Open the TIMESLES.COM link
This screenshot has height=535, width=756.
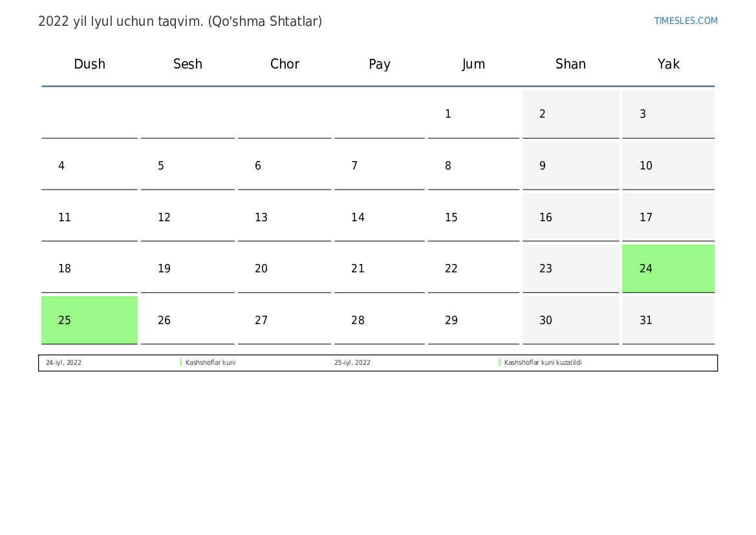pos(686,21)
